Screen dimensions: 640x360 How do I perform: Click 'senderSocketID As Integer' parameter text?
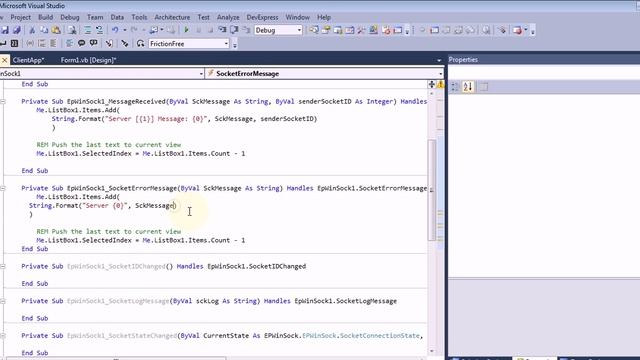click(345, 102)
